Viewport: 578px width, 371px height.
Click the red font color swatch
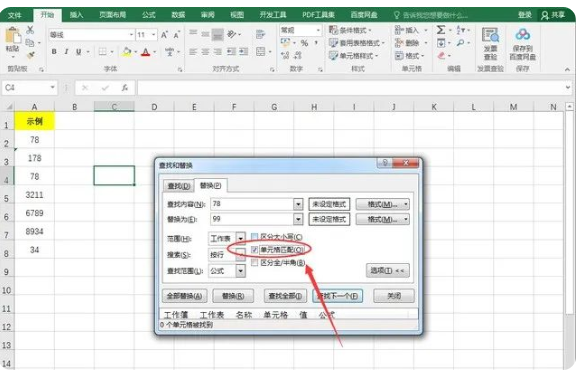146,52
